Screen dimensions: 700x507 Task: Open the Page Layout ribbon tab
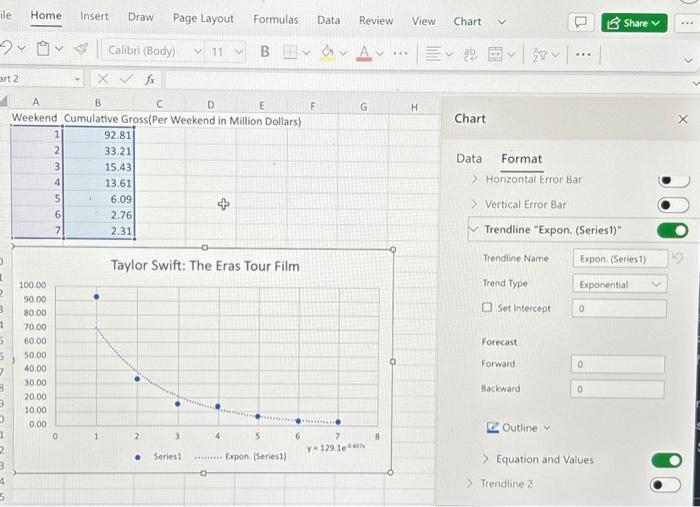coord(203,19)
